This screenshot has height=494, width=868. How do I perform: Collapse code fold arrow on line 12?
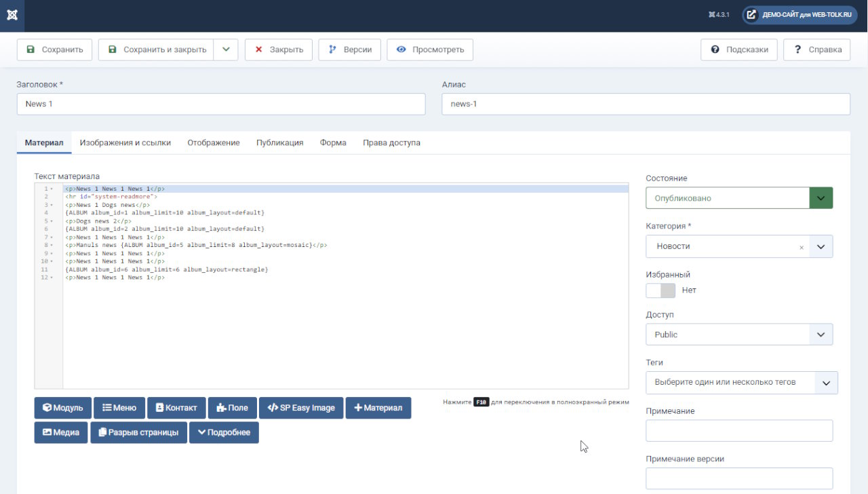click(52, 278)
